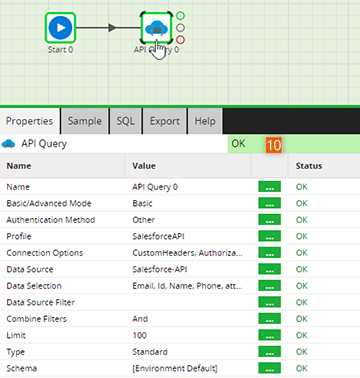The width and height of the screenshot is (360, 378).
Task: Edit Limit property via ellipsis button
Action: tap(269, 335)
